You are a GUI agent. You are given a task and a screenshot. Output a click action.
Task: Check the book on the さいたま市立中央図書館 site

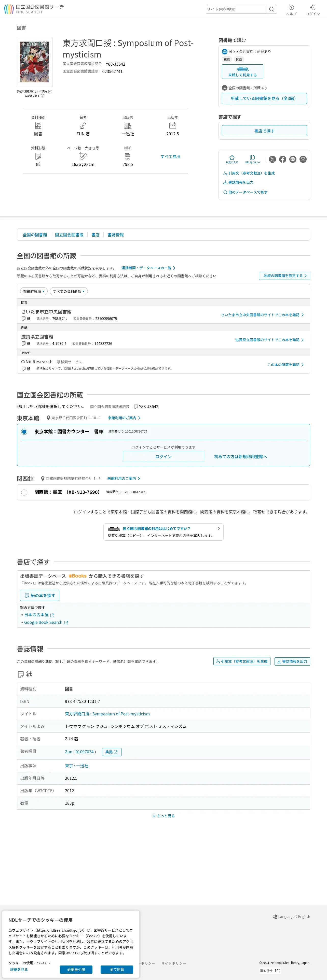263,315
